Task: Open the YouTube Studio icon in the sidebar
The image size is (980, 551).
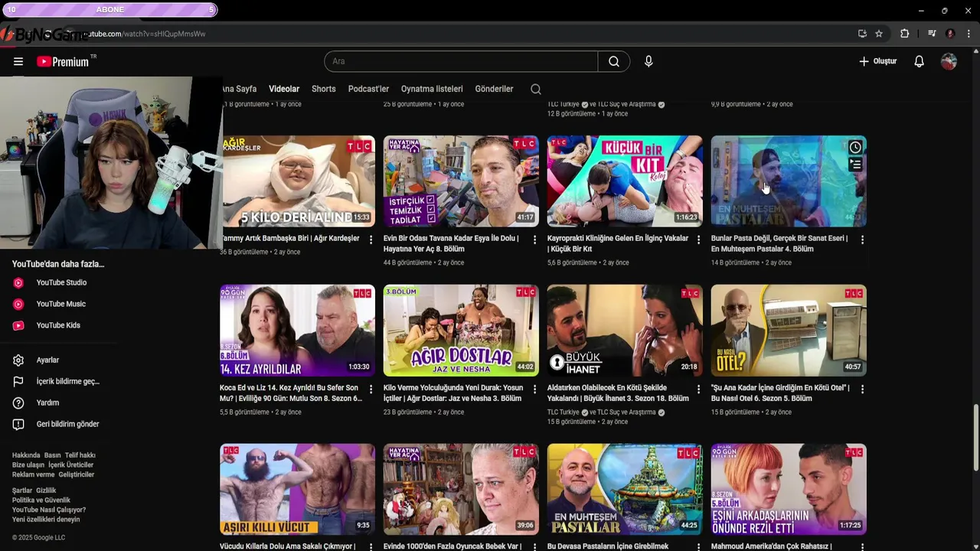Action: pos(18,282)
